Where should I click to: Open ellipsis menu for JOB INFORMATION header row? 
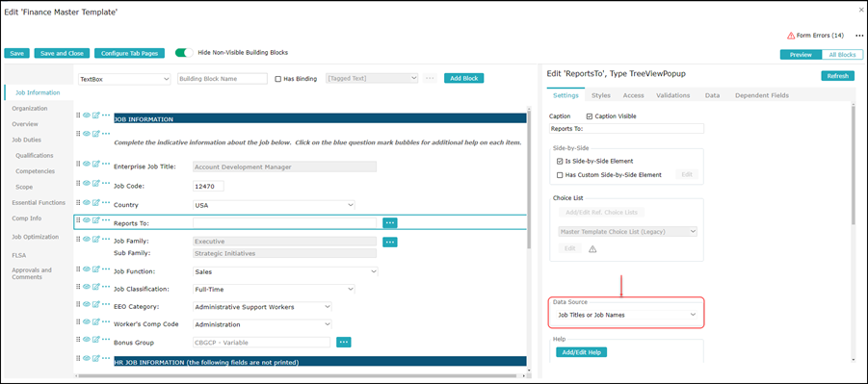click(106, 115)
